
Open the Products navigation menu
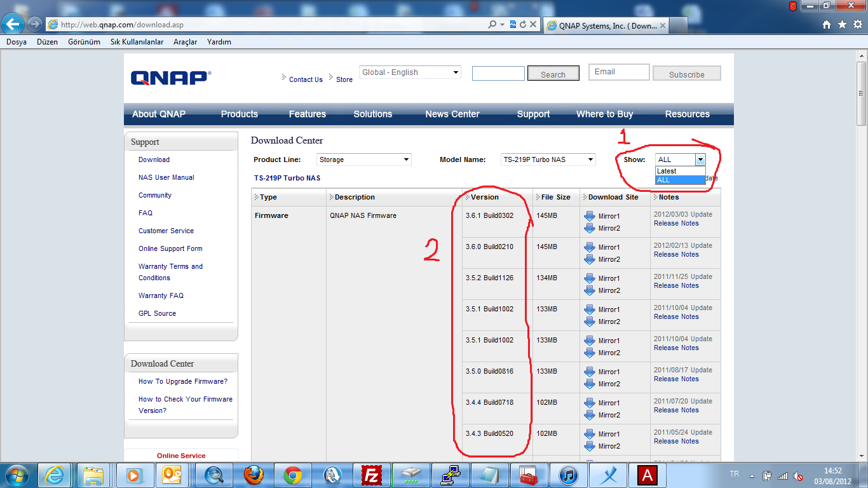point(240,114)
